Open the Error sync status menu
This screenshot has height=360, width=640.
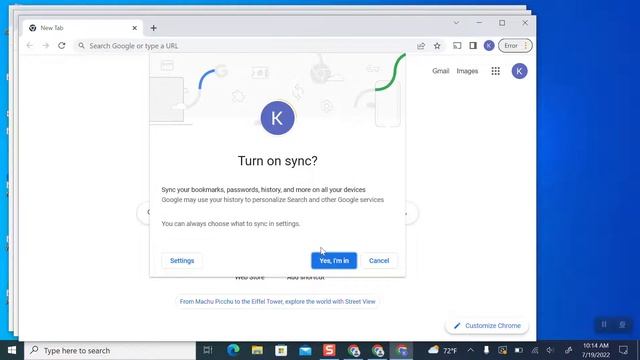(x=515, y=46)
